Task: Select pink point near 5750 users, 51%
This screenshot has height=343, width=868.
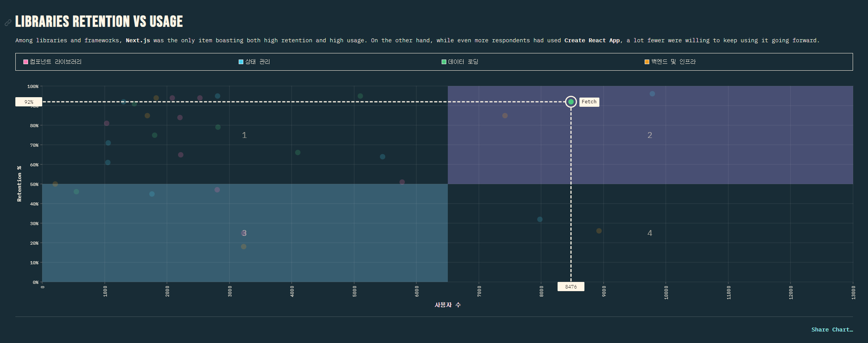Action: [402, 182]
